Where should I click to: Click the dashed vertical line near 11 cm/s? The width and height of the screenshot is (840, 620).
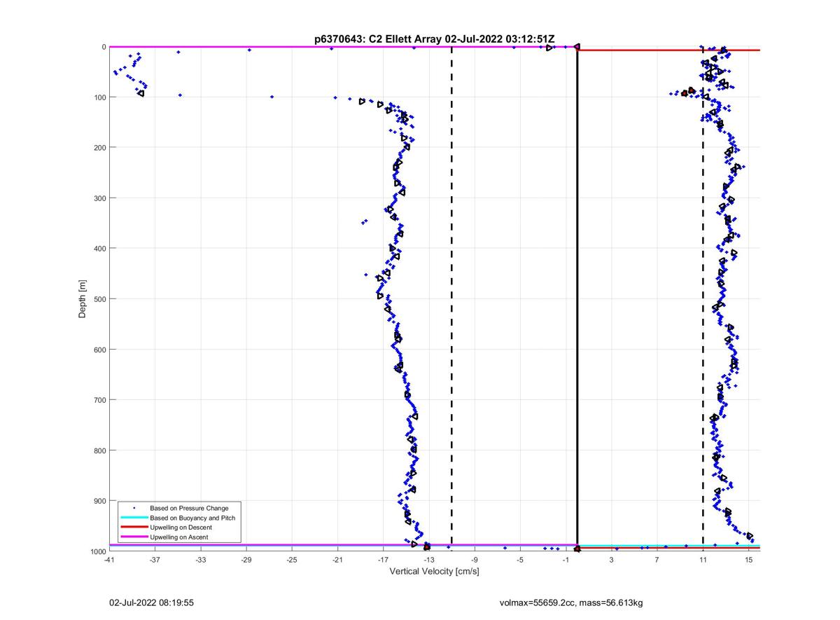(703, 298)
